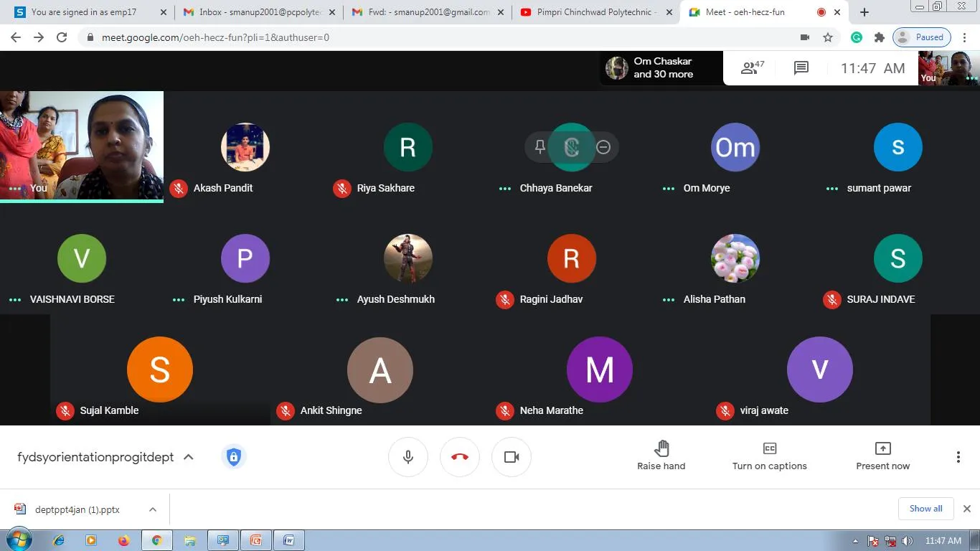Open the Grammarly extension icon
This screenshot has width=980, height=551.
[857, 37]
